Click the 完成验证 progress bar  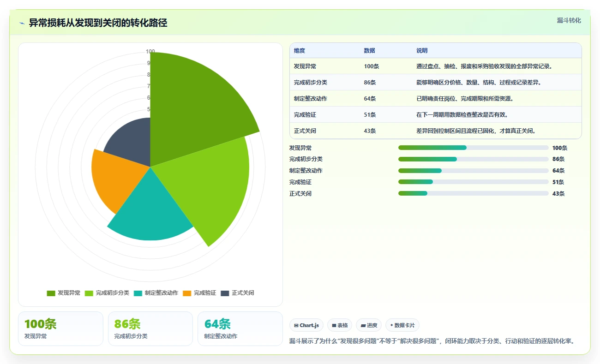(x=473, y=182)
